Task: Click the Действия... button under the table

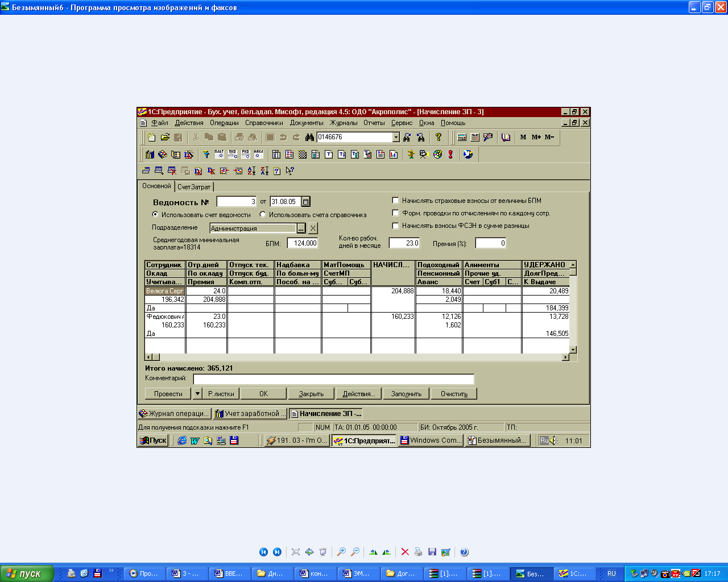Action: click(x=359, y=393)
